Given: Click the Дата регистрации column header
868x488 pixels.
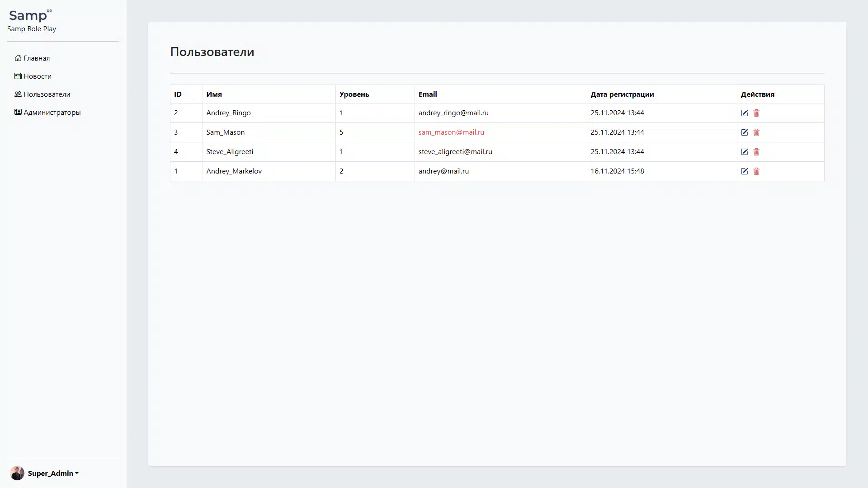Looking at the screenshot, I should [622, 94].
